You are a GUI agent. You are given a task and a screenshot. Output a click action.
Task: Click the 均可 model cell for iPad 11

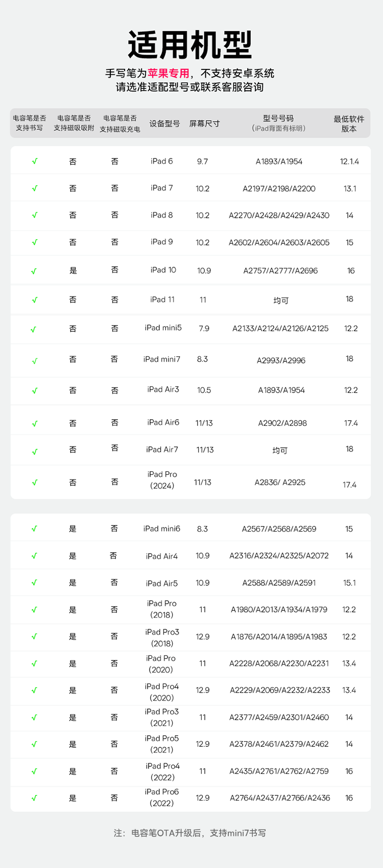[x=281, y=301]
